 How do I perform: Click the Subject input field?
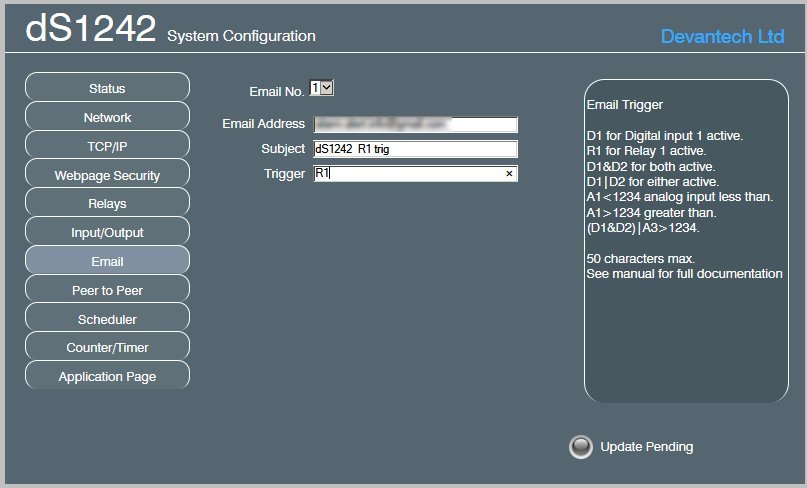(415, 149)
